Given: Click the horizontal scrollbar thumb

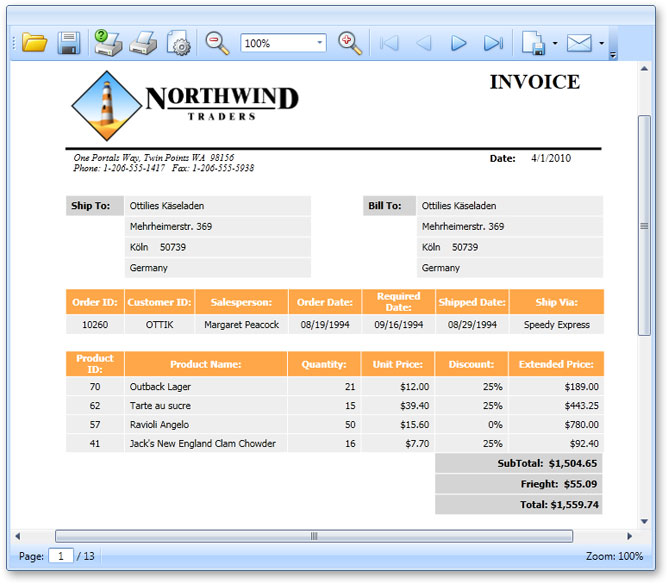Looking at the screenshot, I should point(313,536).
